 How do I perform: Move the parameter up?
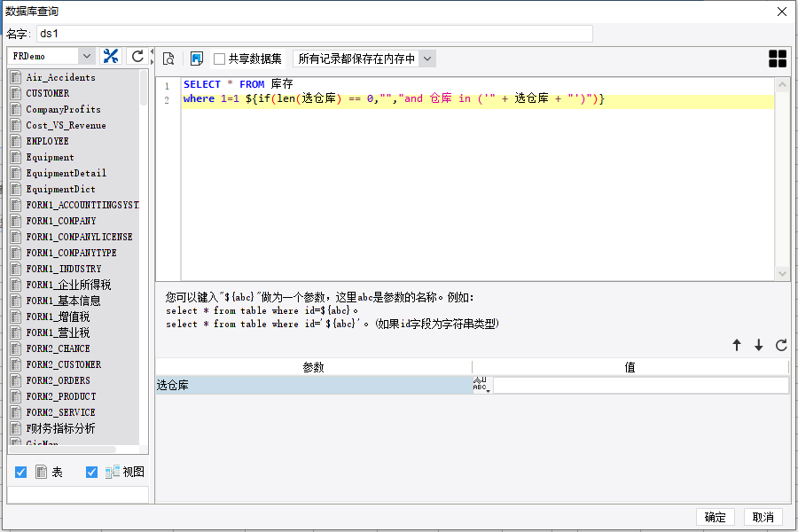coord(737,345)
